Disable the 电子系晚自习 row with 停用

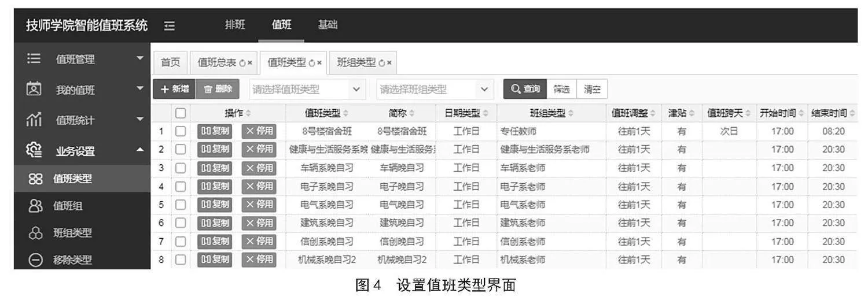259,186
